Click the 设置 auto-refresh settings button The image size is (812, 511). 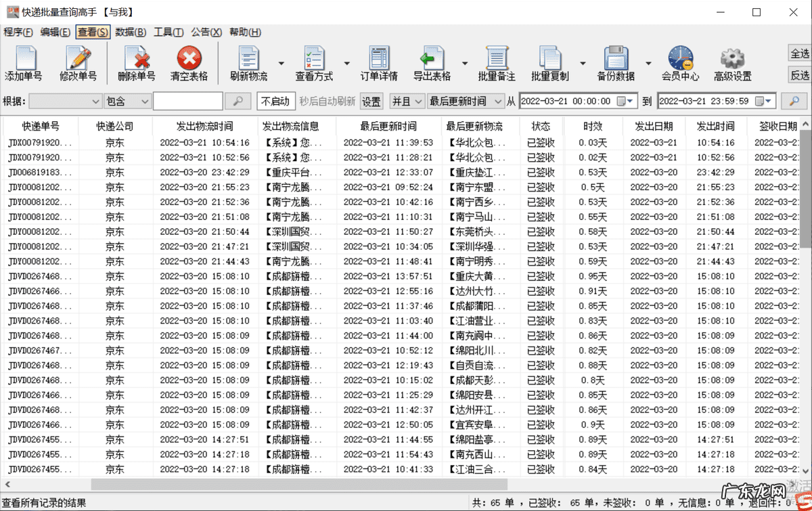pyautogui.click(x=371, y=102)
